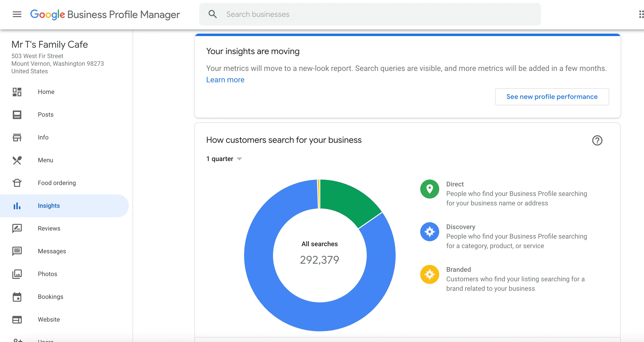Go to Photos in the sidebar
The image size is (644, 342).
coord(48,274)
